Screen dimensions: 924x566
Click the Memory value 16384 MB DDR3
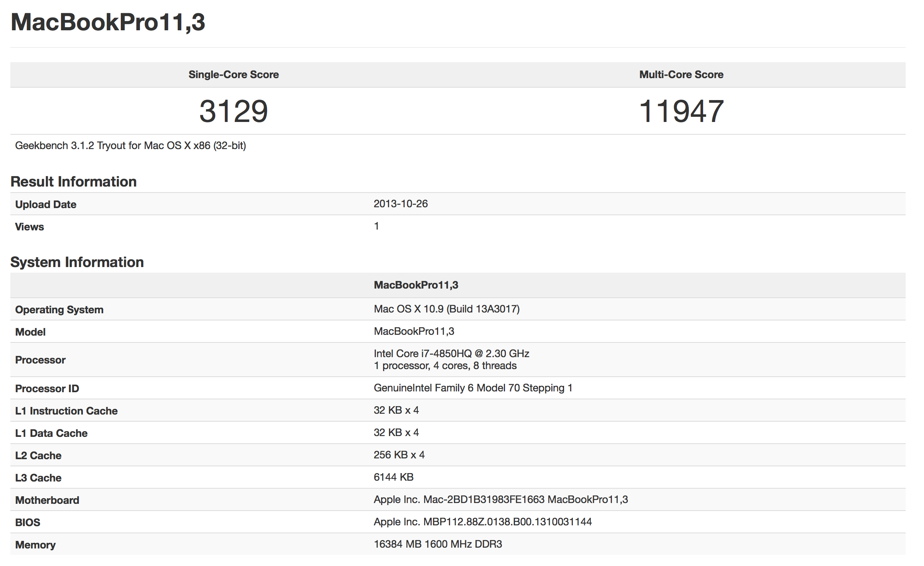pyautogui.click(x=438, y=544)
